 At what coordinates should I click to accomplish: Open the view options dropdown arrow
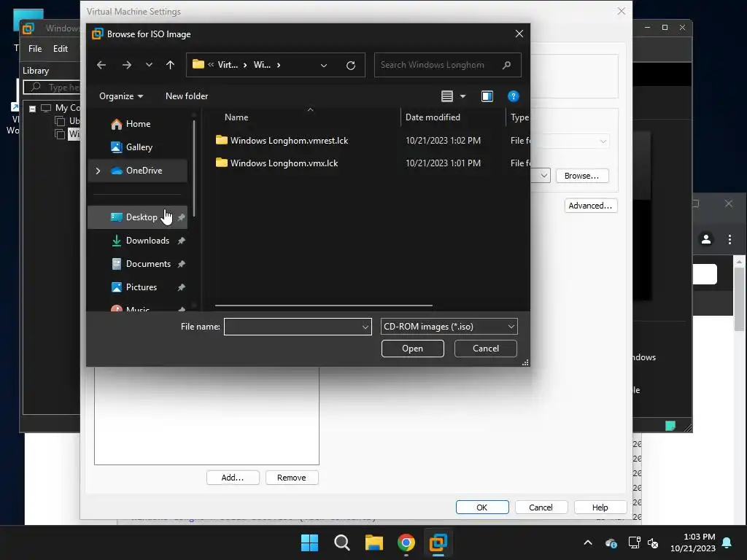point(462,96)
